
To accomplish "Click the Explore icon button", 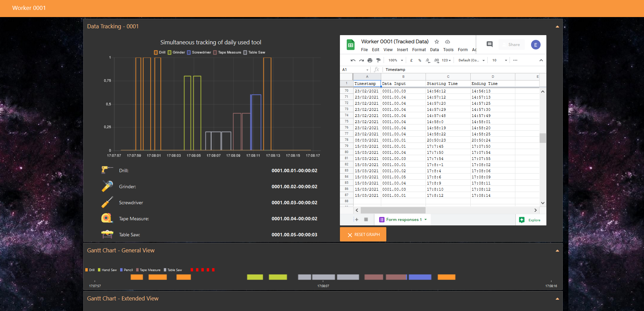I will pos(522,220).
